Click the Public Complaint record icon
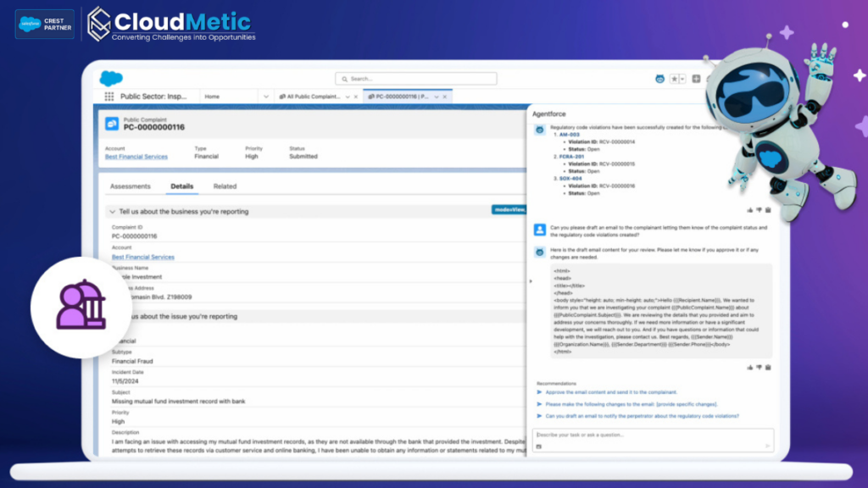Screen dimensions: 868x488 [112, 124]
